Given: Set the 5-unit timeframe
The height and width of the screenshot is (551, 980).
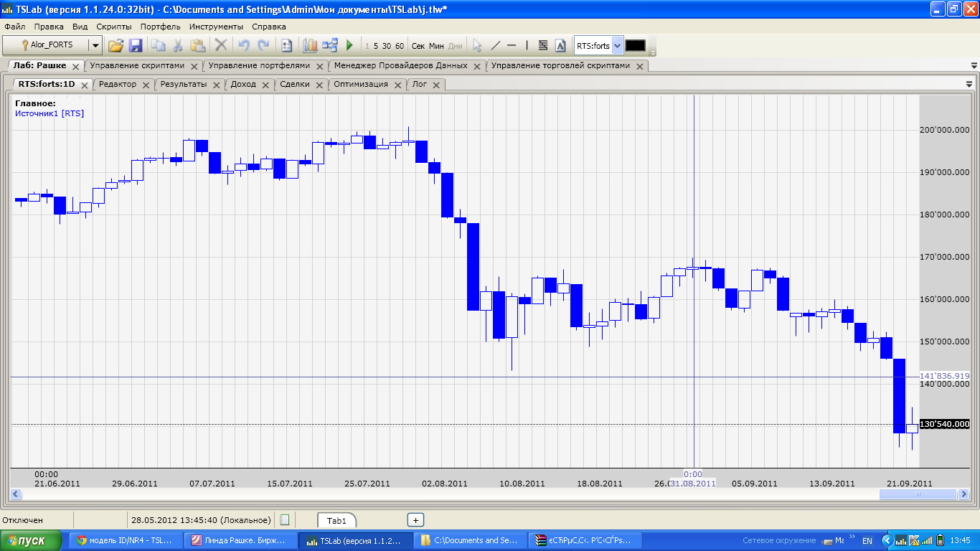Looking at the screenshot, I should click(x=376, y=46).
